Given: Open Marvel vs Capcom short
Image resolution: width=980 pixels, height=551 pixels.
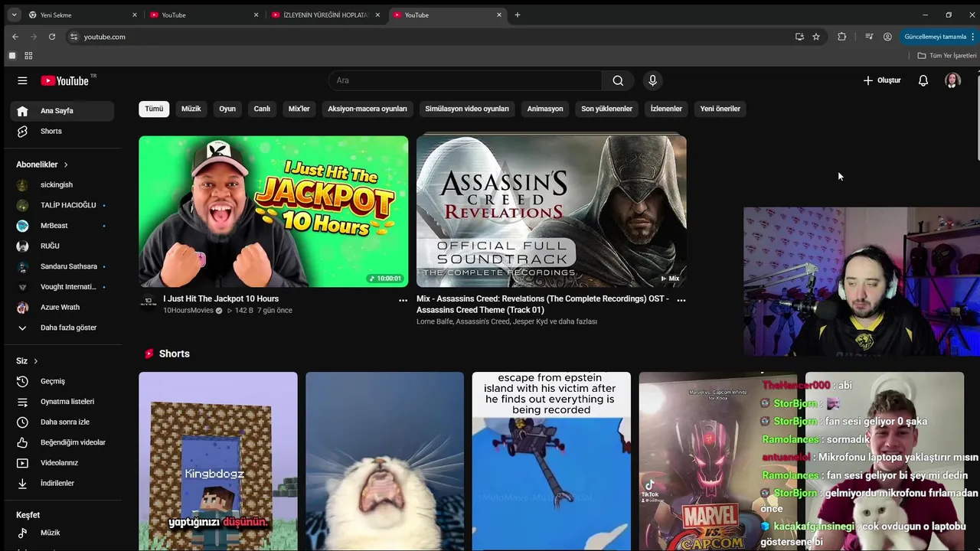Looking at the screenshot, I should (x=717, y=461).
